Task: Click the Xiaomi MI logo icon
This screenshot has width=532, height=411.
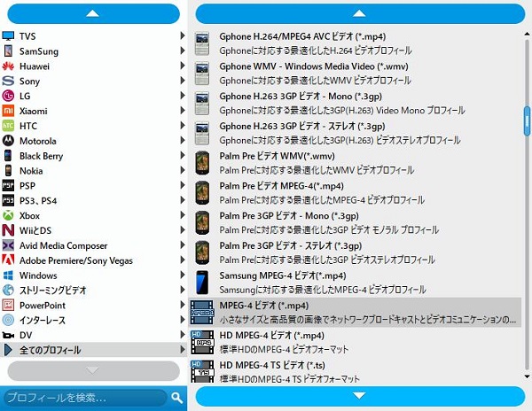Action: coord(8,111)
